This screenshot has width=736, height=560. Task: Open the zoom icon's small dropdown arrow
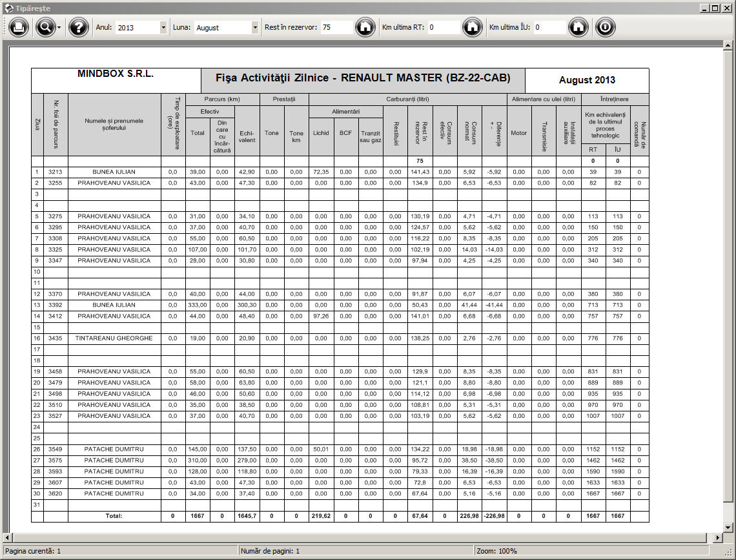pyautogui.click(x=59, y=28)
